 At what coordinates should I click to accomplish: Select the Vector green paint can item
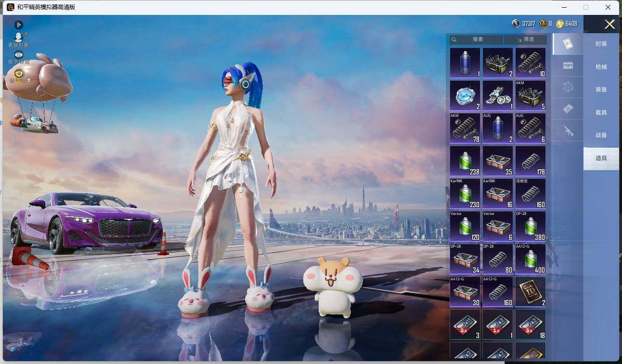point(465,226)
